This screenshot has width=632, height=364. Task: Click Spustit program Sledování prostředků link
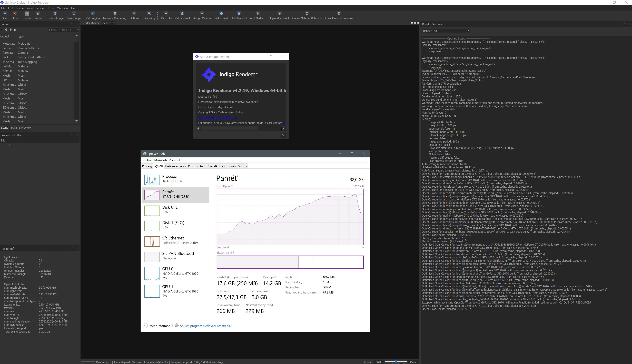[206, 326]
